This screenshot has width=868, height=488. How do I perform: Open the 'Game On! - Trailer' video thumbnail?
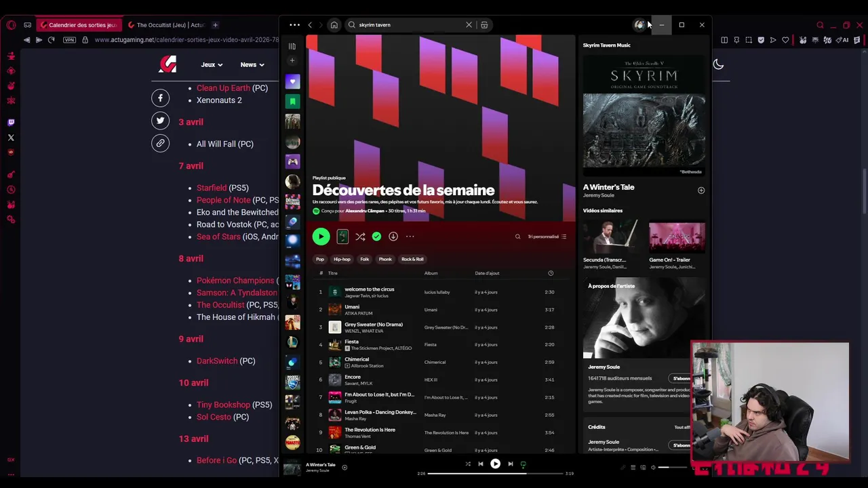click(x=677, y=237)
